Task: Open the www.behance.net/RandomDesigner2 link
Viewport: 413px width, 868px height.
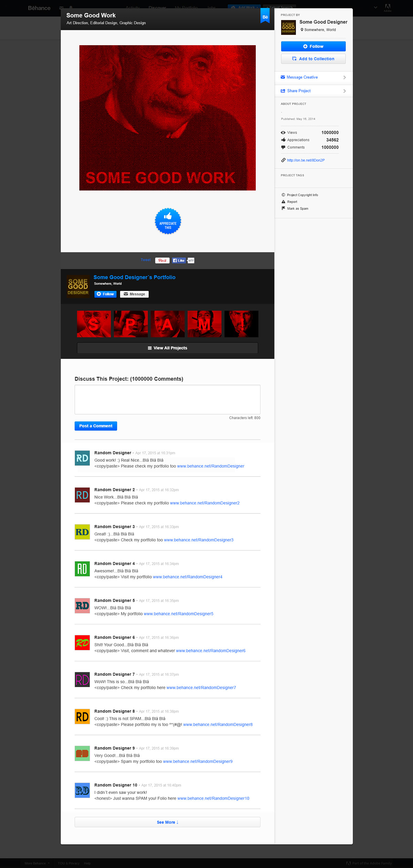Action: pyautogui.click(x=205, y=503)
